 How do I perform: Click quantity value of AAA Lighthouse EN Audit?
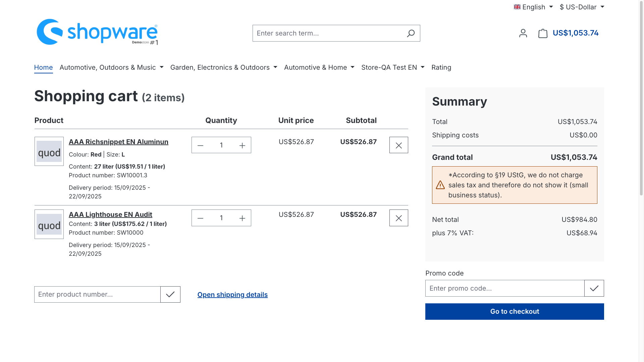(x=221, y=218)
